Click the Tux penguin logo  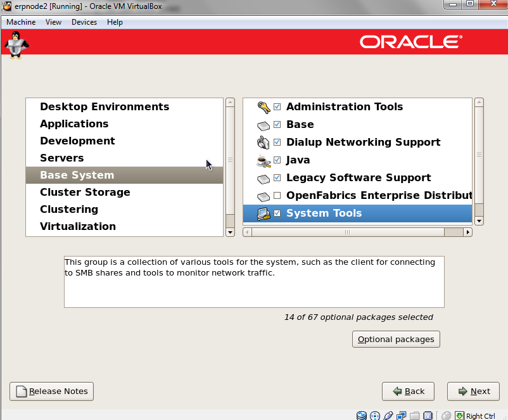click(x=16, y=45)
